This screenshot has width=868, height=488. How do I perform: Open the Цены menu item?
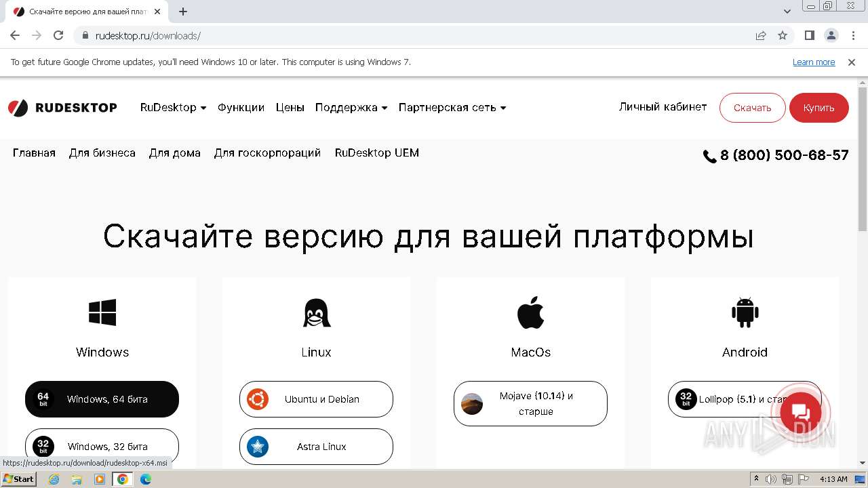point(290,108)
